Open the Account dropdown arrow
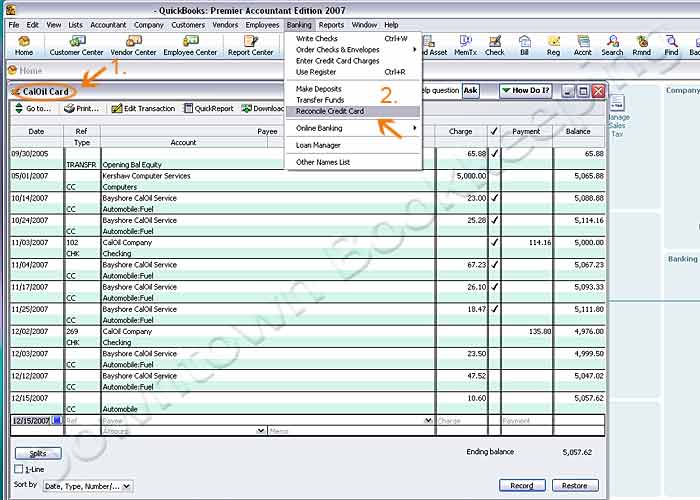This screenshot has width=700, height=500. (x=261, y=431)
